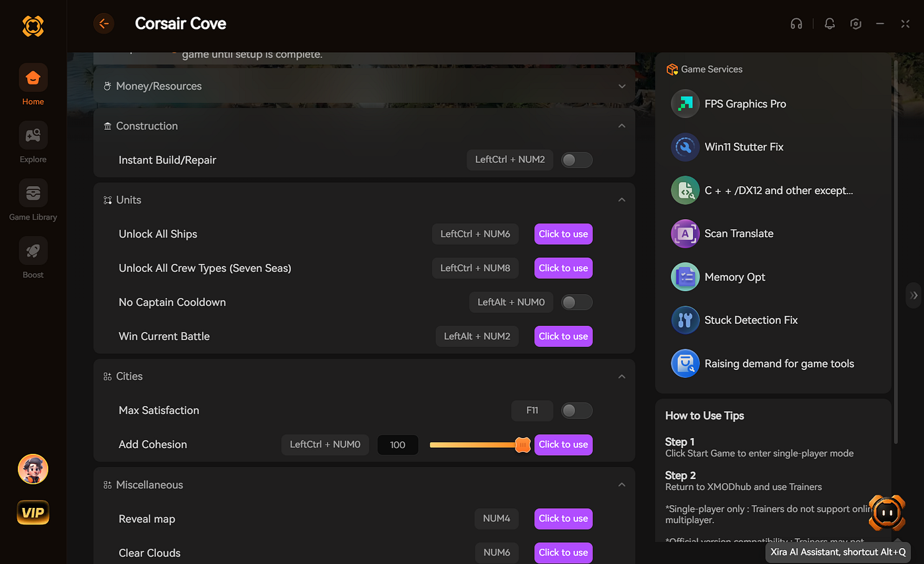The height and width of the screenshot is (564, 924).
Task: Click the Cities section icon
Action: click(108, 376)
